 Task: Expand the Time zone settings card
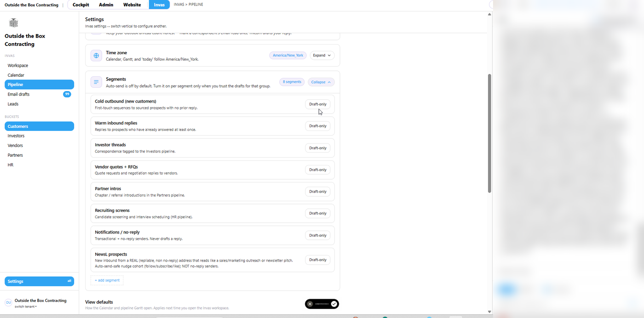[322, 55]
